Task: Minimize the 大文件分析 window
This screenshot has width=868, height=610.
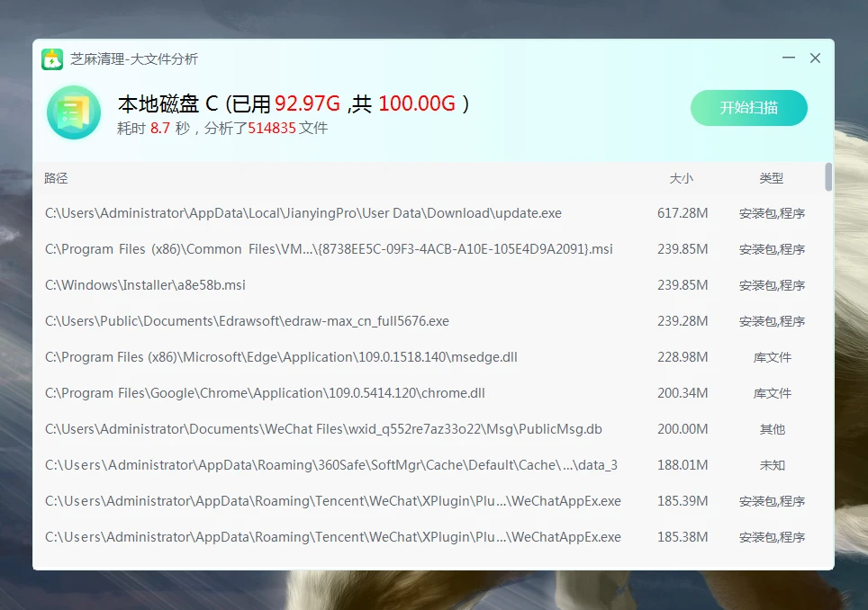Action: click(x=789, y=58)
